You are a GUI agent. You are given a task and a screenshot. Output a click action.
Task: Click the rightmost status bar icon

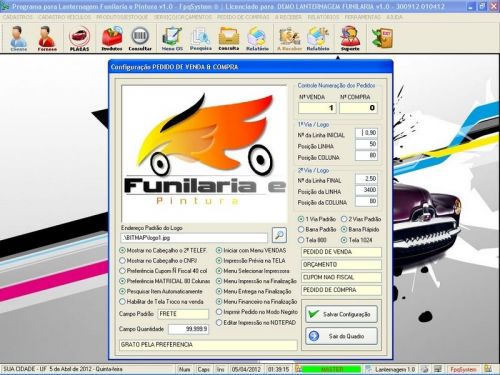(x=488, y=369)
